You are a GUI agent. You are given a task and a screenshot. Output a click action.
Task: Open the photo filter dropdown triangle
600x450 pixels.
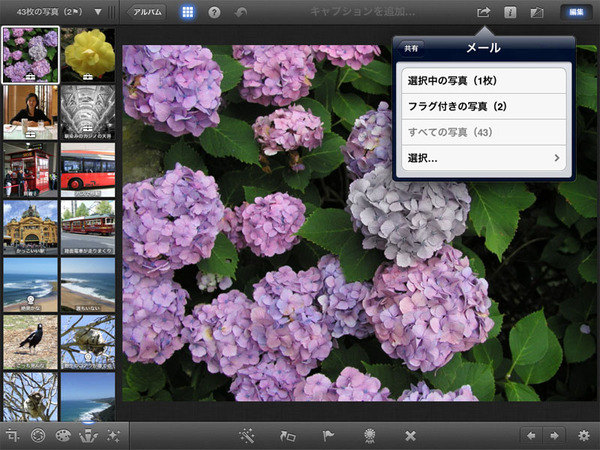coord(98,12)
